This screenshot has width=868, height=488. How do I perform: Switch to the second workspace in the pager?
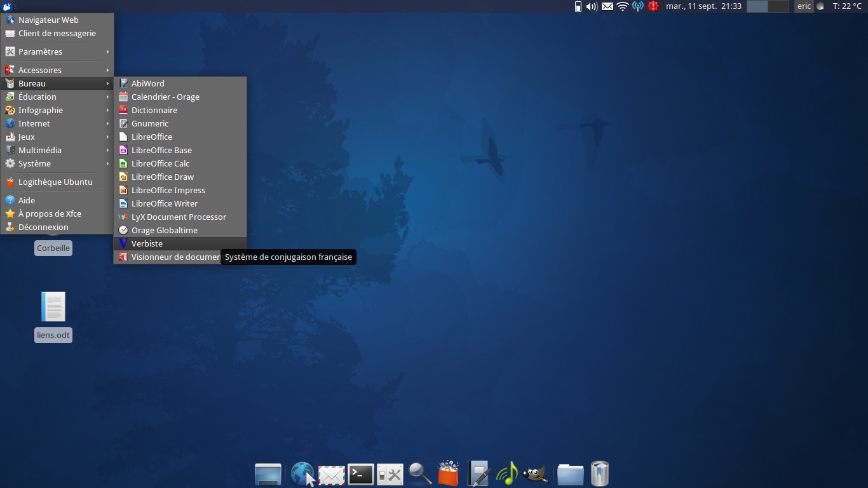click(778, 6)
